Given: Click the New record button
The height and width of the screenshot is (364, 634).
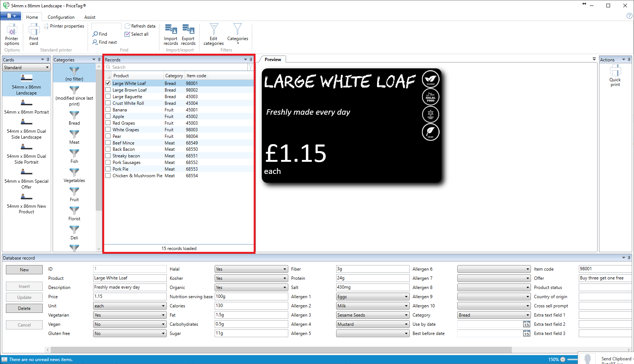Looking at the screenshot, I should click(24, 270).
